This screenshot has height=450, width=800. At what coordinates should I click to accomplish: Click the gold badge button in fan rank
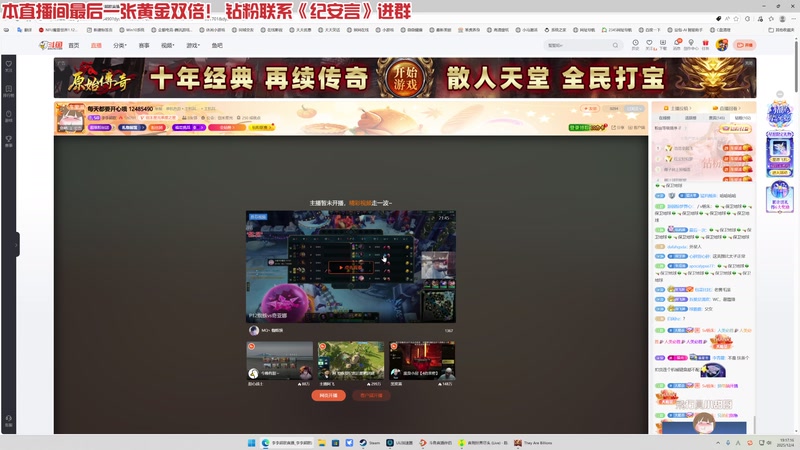point(735,129)
